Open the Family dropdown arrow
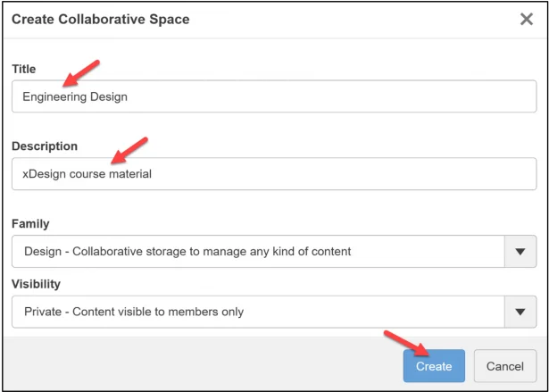 pyautogui.click(x=520, y=252)
